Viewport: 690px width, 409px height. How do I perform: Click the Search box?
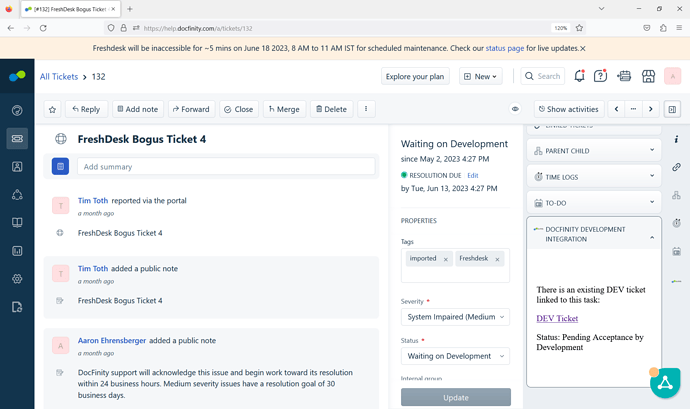(x=543, y=76)
